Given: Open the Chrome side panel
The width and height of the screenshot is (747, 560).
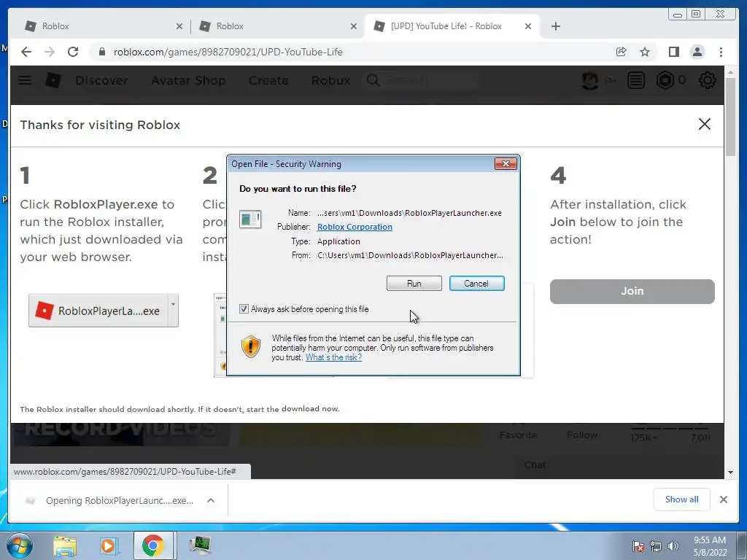Looking at the screenshot, I should pyautogui.click(x=673, y=52).
